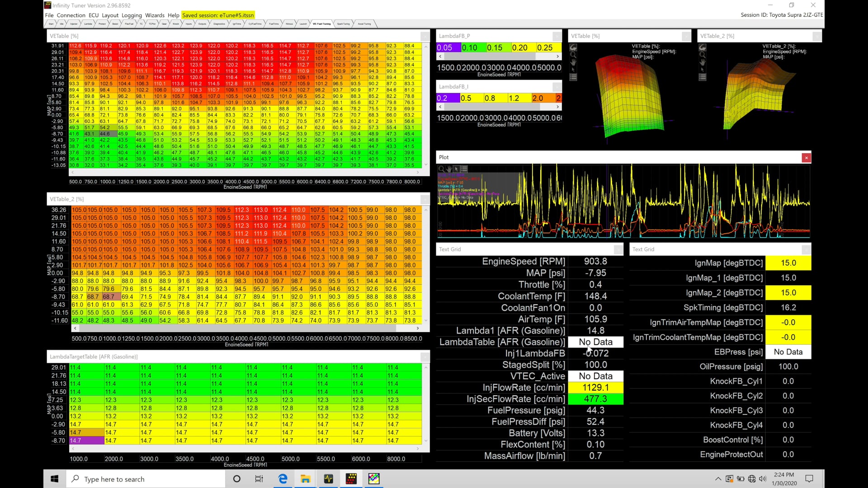This screenshot has height=488, width=868.
Task: Open the Windows Start menu
Action: (54, 479)
